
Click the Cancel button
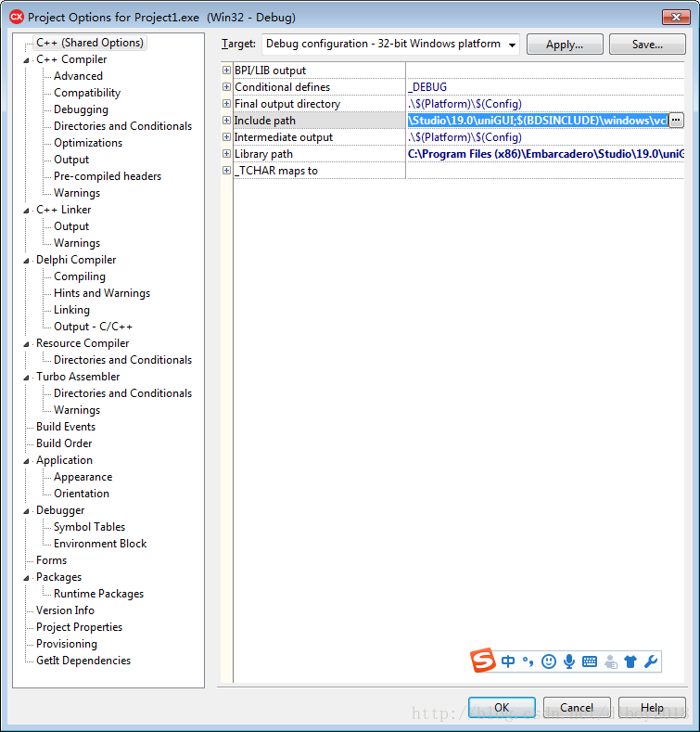coord(577,708)
